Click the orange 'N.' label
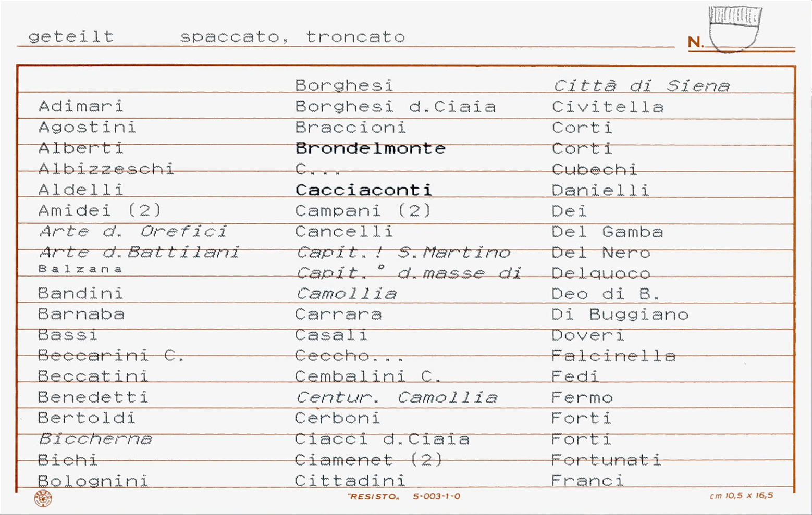 pyautogui.click(x=695, y=42)
